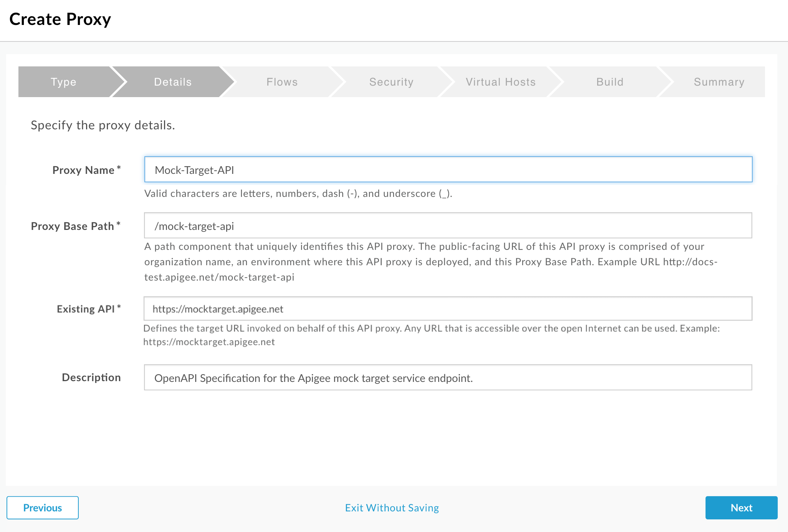The height and width of the screenshot is (532, 788).
Task: Click Previous to go back
Action: [43, 508]
